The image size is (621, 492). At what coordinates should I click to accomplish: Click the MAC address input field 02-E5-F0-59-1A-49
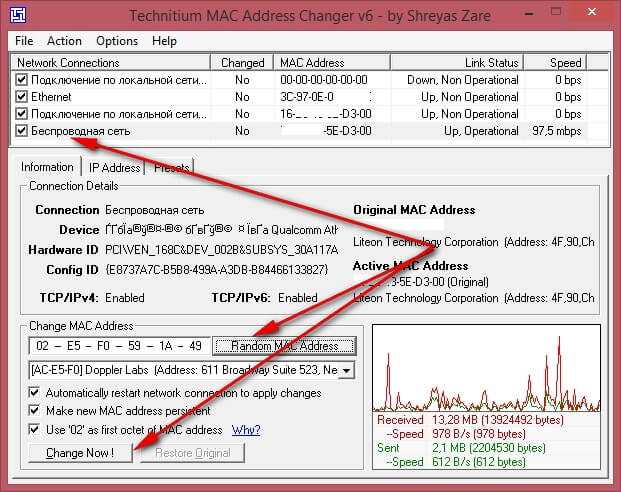point(119,346)
